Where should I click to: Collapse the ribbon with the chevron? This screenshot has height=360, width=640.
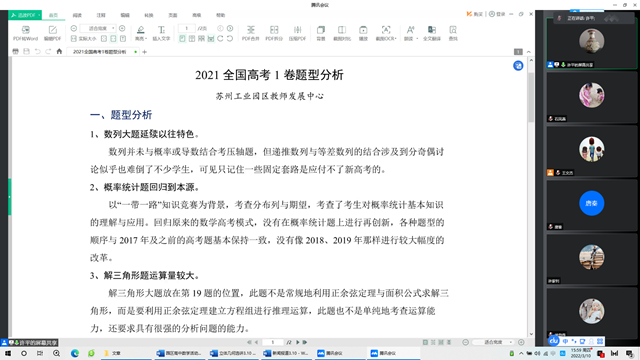(529, 52)
